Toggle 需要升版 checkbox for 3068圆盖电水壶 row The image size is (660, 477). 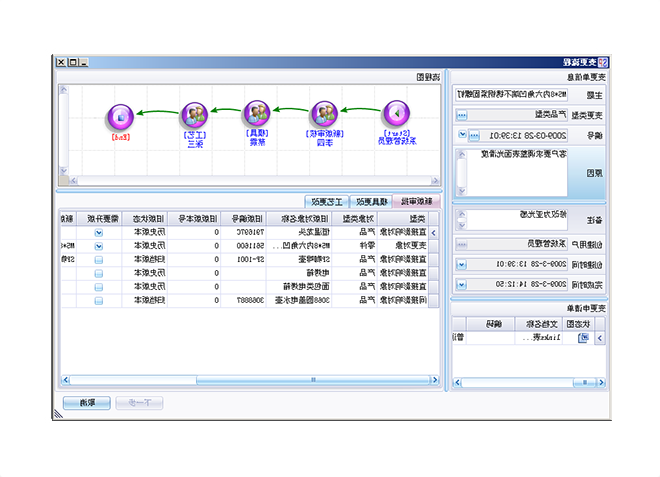98,300
